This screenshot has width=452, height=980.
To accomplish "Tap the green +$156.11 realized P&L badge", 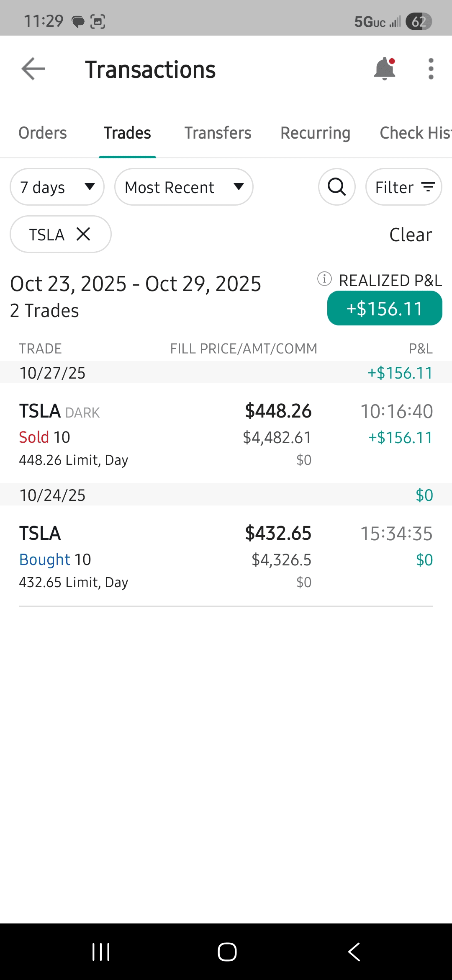I will click(385, 309).
